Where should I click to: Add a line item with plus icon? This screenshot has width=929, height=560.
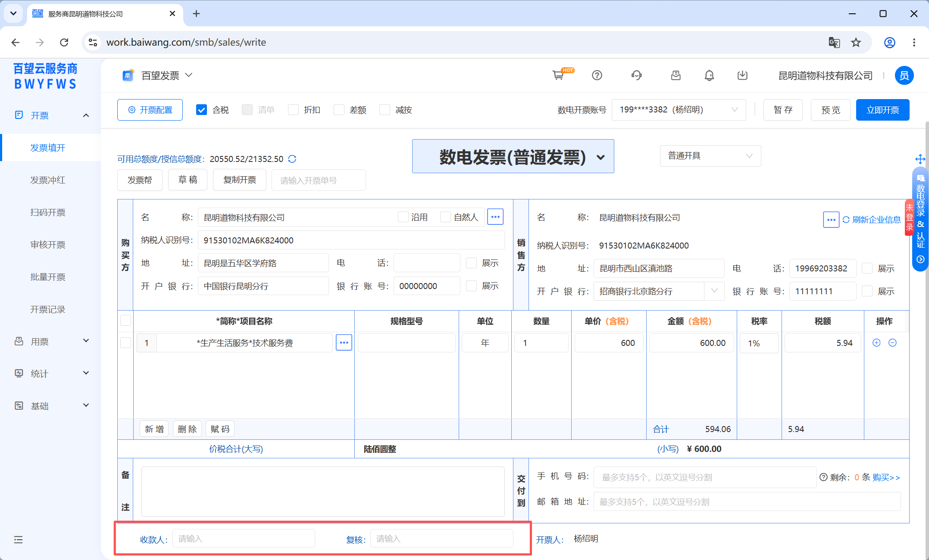click(876, 342)
